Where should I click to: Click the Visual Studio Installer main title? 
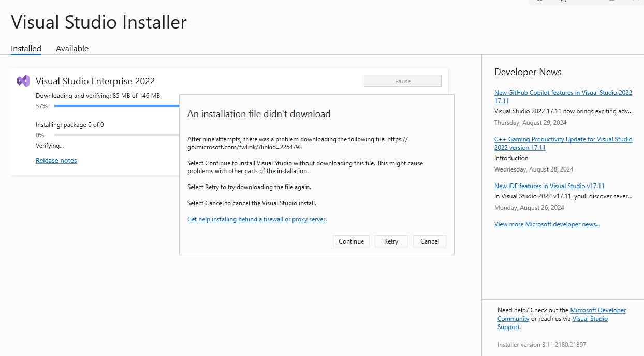click(99, 22)
